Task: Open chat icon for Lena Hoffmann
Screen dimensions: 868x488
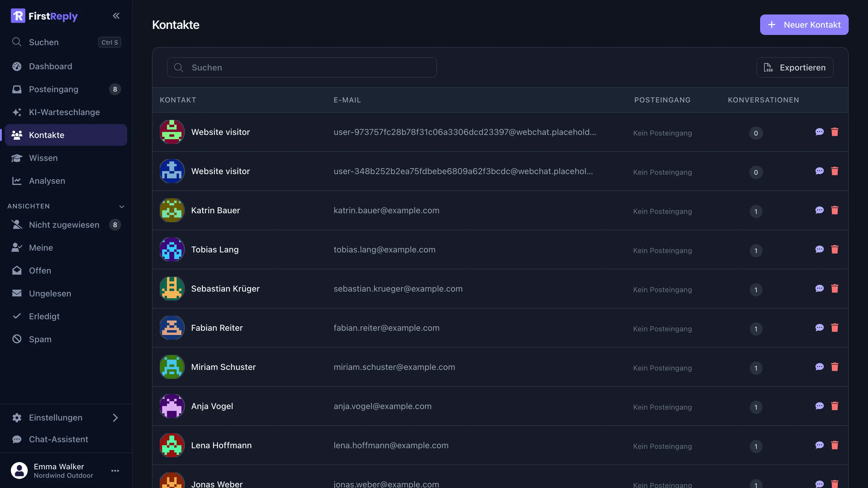Action: [x=819, y=445]
